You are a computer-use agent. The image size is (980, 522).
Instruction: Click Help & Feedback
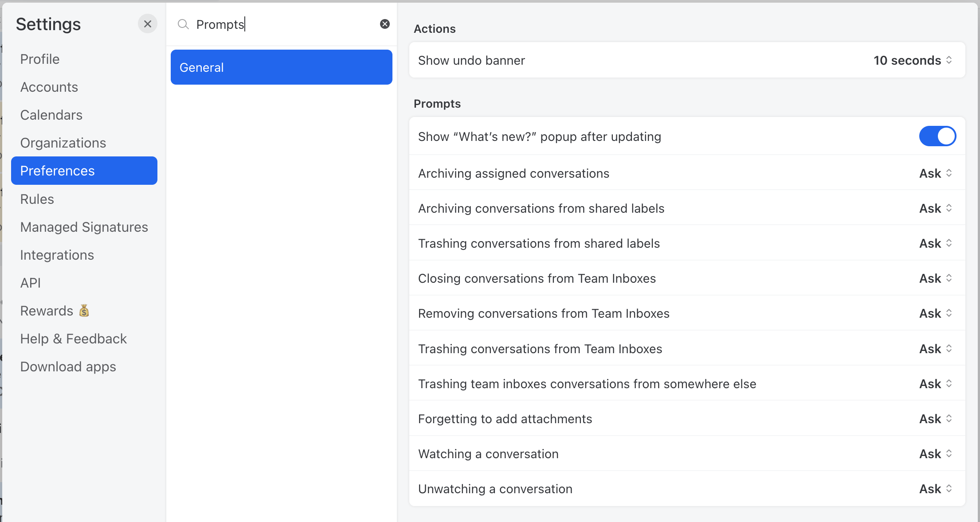tap(73, 338)
